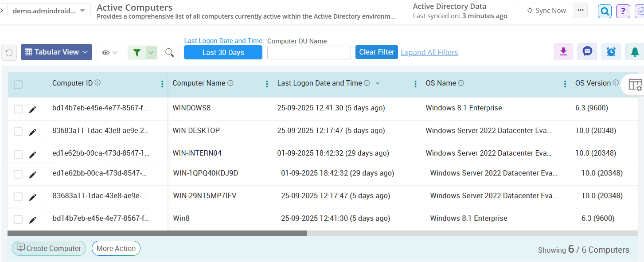
Task: Open the Last 30 Days filter dropdown
Action: pyautogui.click(x=223, y=52)
